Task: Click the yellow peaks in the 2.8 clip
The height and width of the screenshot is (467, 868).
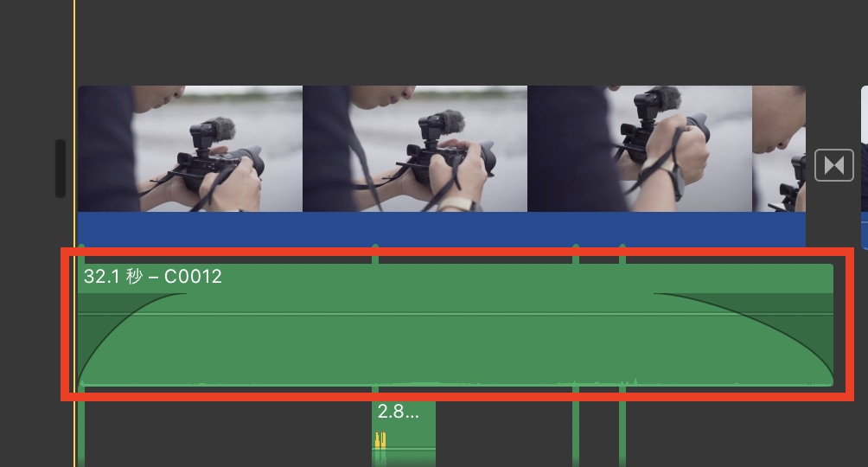Action: point(380,441)
